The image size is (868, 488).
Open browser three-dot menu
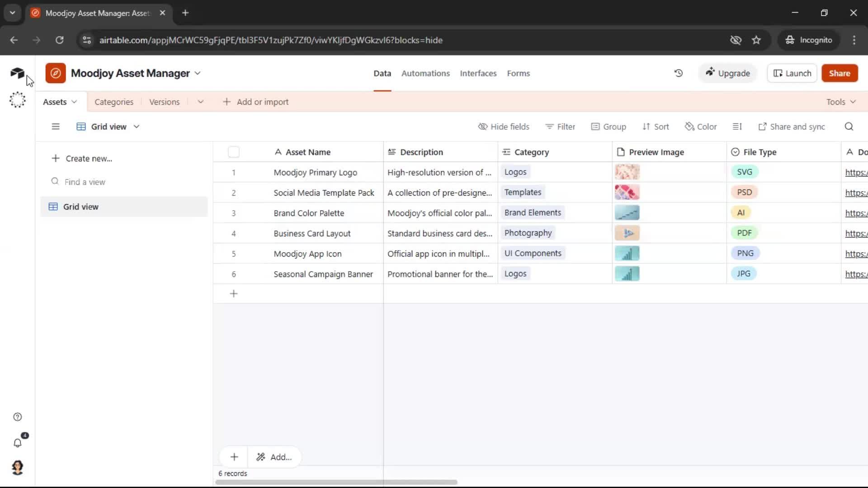[854, 40]
